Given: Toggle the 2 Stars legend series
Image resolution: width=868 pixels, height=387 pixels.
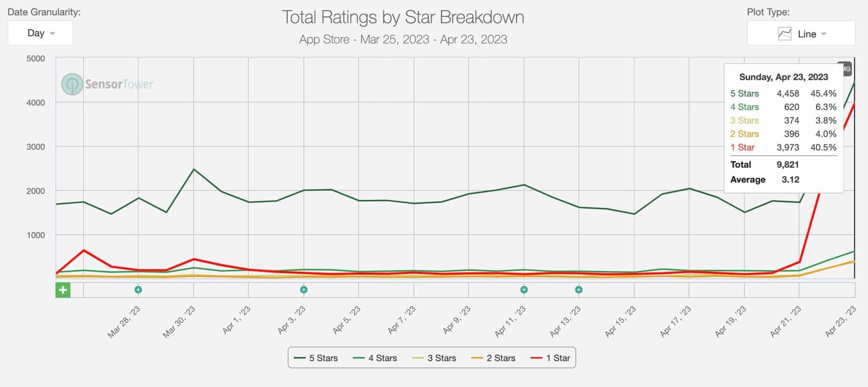Looking at the screenshot, I should click(x=493, y=358).
